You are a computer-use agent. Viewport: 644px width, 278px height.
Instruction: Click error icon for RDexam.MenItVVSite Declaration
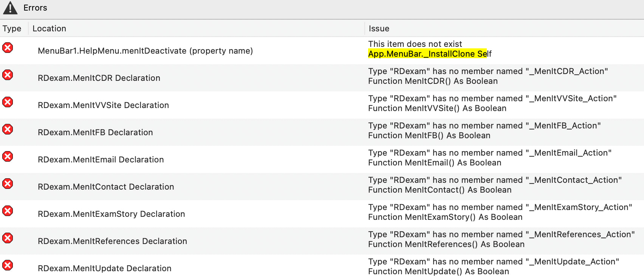click(x=8, y=102)
